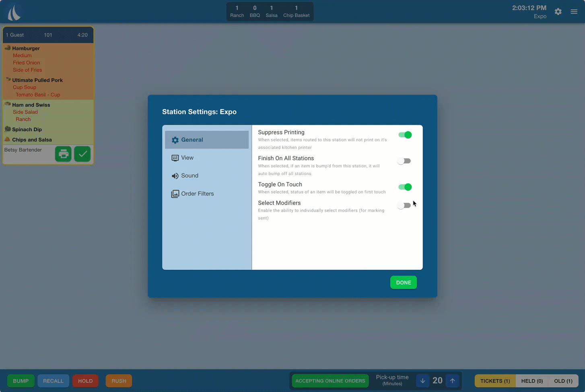
Task: Turn off Toggle On Touch switch
Action: [x=405, y=187]
